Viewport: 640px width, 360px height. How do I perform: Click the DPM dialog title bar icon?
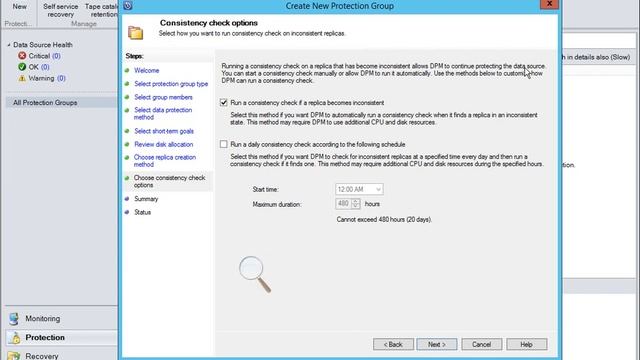tap(128, 5)
